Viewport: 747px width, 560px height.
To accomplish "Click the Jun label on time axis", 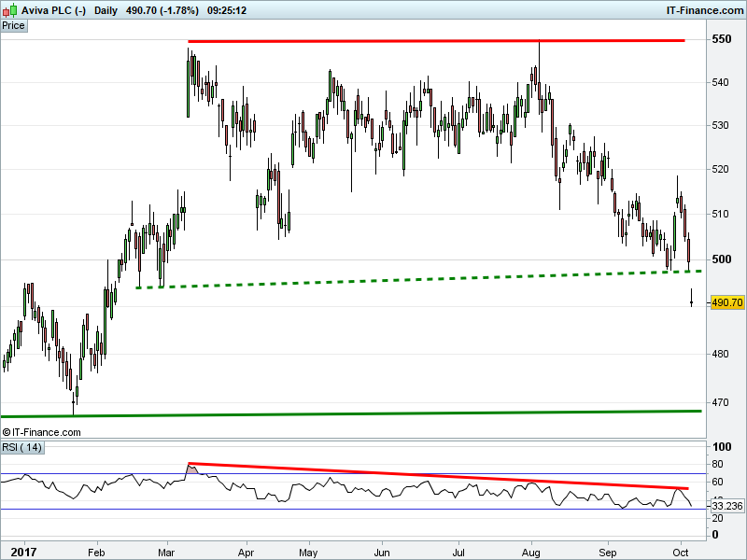I will [382, 553].
